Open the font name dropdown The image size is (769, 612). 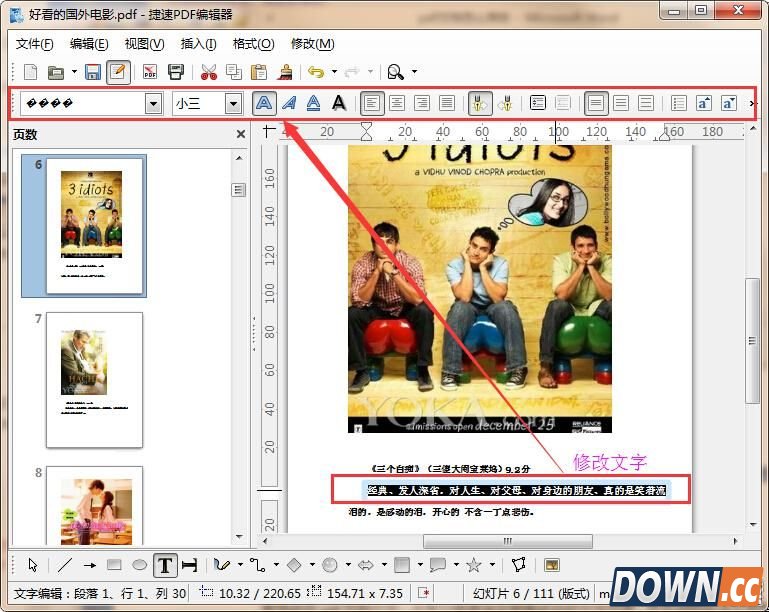pos(153,103)
